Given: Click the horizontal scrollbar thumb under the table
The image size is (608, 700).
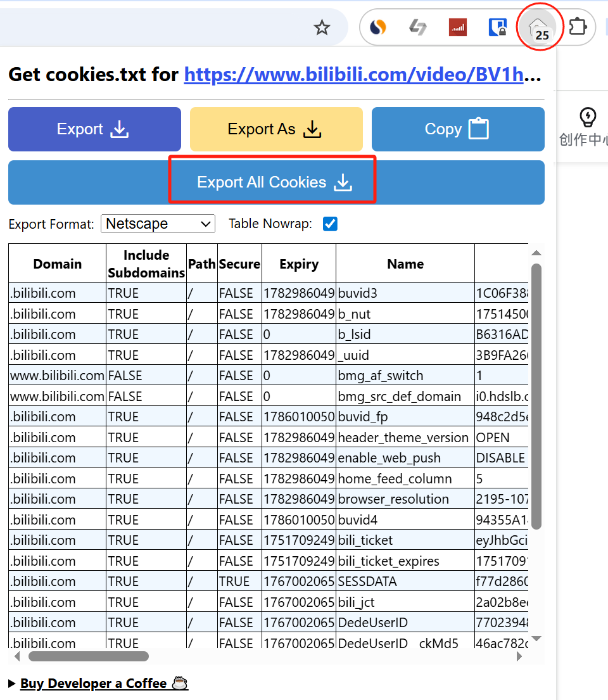Looking at the screenshot, I should [89, 656].
